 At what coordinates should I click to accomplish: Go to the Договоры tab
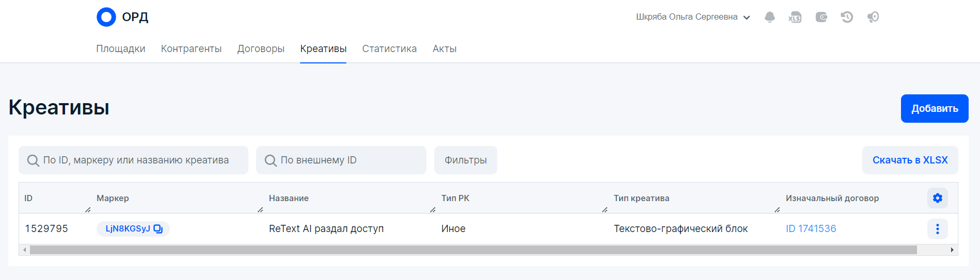coord(261,49)
